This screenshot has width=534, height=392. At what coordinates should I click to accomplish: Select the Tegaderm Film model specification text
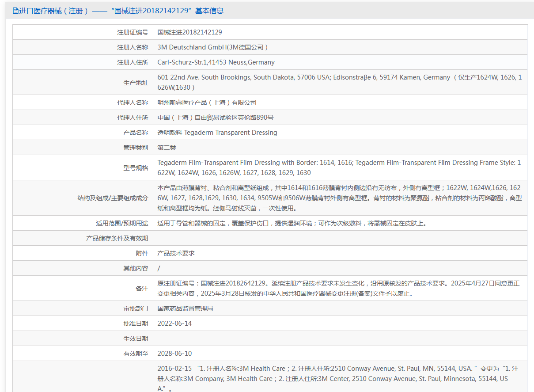click(x=339, y=167)
